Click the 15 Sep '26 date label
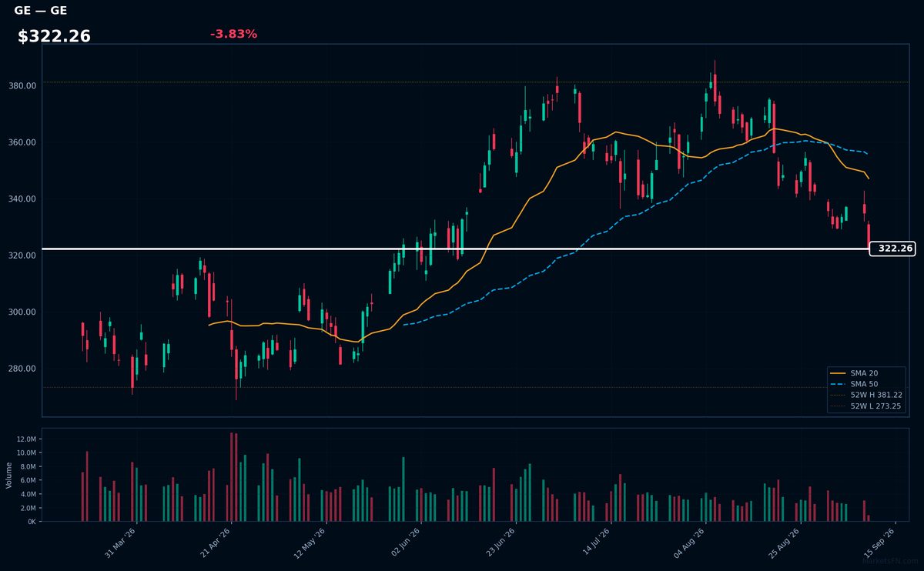The height and width of the screenshot is (571, 924). click(x=881, y=542)
